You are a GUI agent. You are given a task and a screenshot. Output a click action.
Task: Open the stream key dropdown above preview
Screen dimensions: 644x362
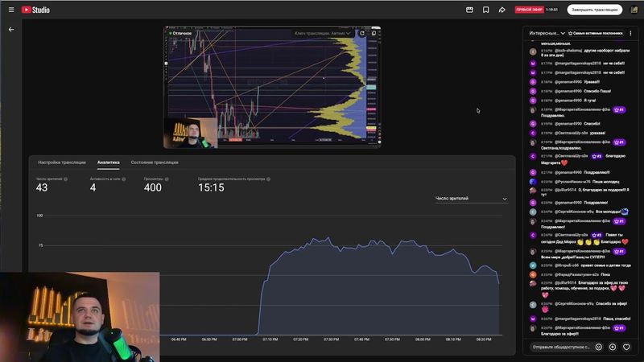click(322, 33)
